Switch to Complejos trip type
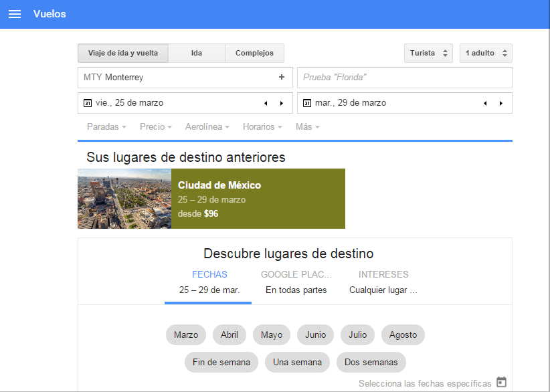550x392 pixels. coord(254,53)
